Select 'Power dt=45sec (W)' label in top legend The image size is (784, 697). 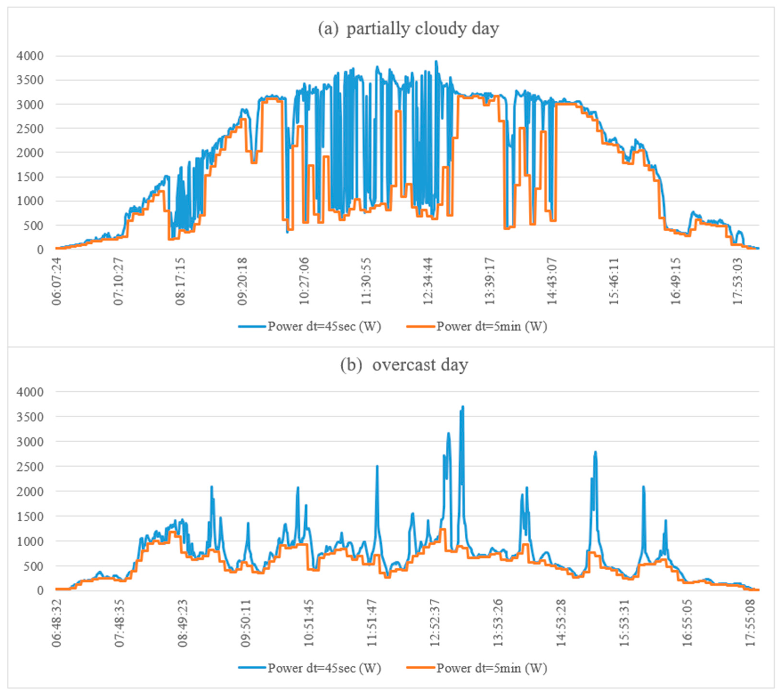click(324, 327)
